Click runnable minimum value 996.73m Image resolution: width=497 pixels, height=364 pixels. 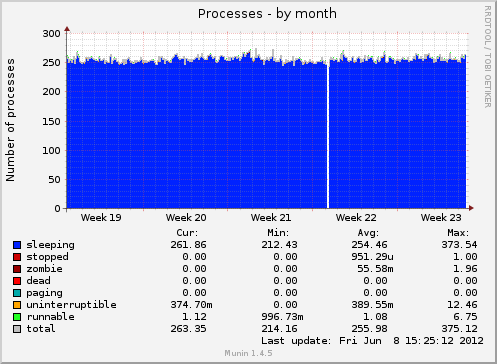(282, 317)
